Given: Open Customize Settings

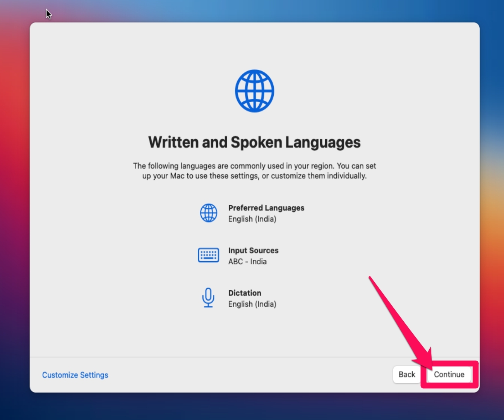Looking at the screenshot, I should click(x=75, y=375).
